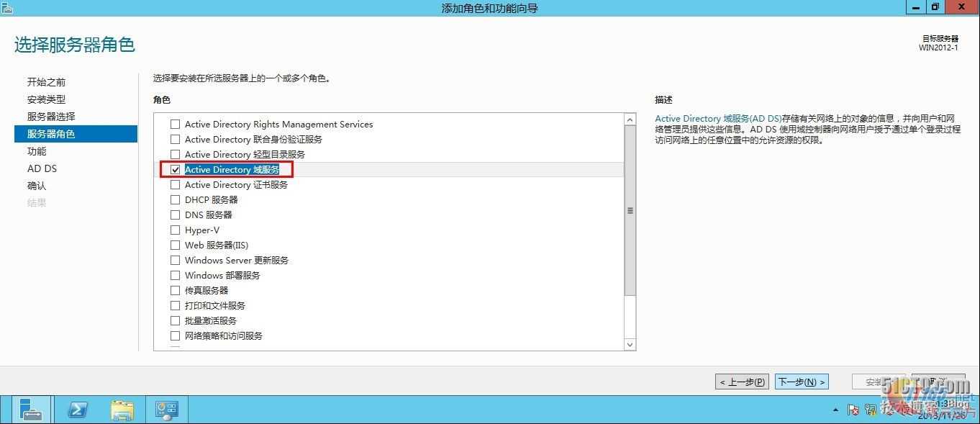Click the 下一步(N) next button
Viewport: 980px width, 424px height.
[802, 382]
